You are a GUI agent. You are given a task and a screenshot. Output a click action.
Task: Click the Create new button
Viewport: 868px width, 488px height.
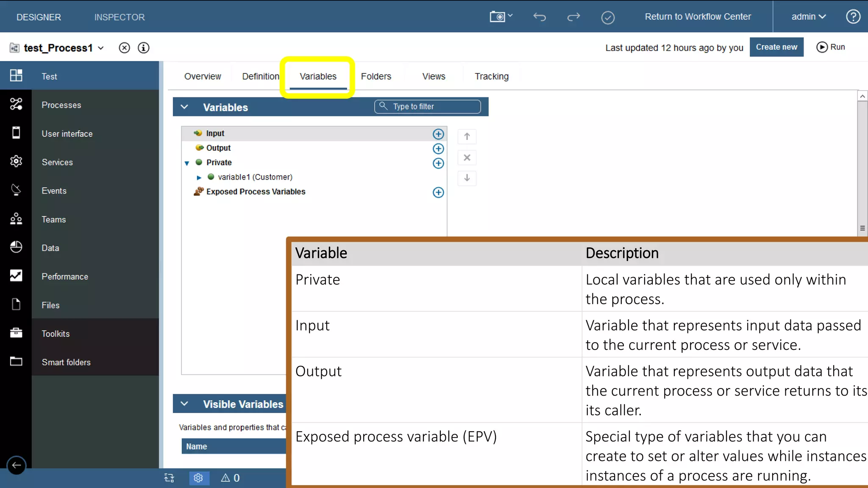(776, 47)
